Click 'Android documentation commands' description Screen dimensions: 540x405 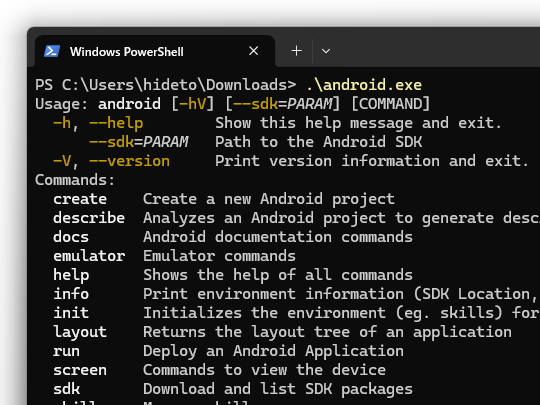pyautogui.click(x=278, y=237)
